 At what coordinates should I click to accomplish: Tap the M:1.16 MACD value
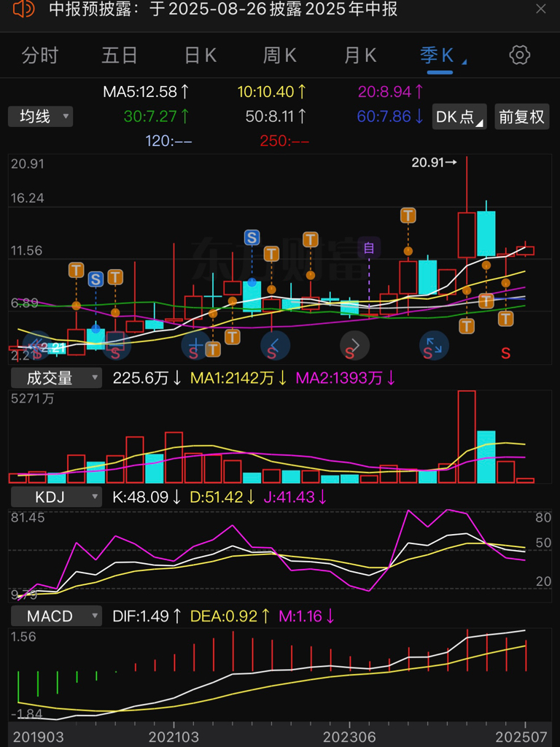(x=307, y=616)
